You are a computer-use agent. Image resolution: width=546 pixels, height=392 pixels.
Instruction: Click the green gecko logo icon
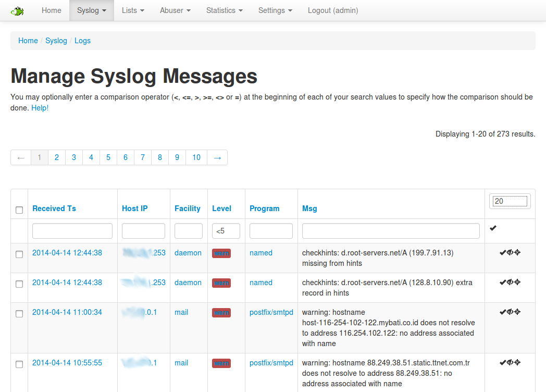click(18, 10)
